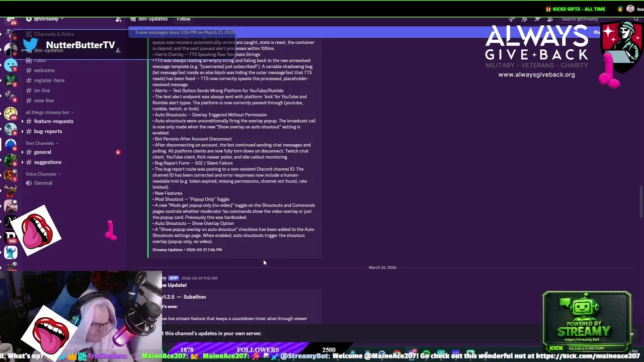Select the welcome channel
The width and height of the screenshot is (644, 362).
[44, 70]
